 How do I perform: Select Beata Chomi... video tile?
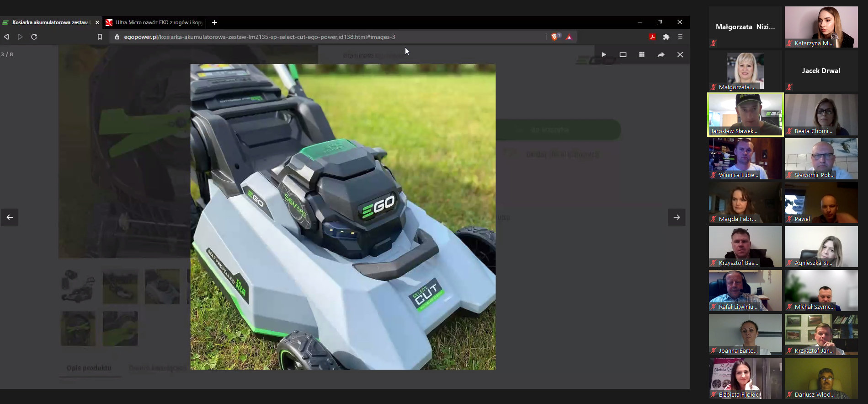pos(821,115)
